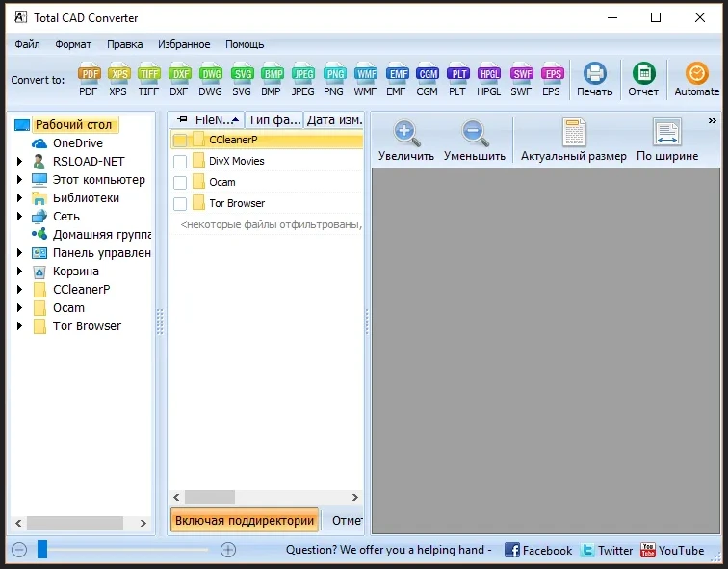This screenshot has height=569, width=728.
Task: Expand the preview toolbar overflow chevron
Action: pos(713,120)
